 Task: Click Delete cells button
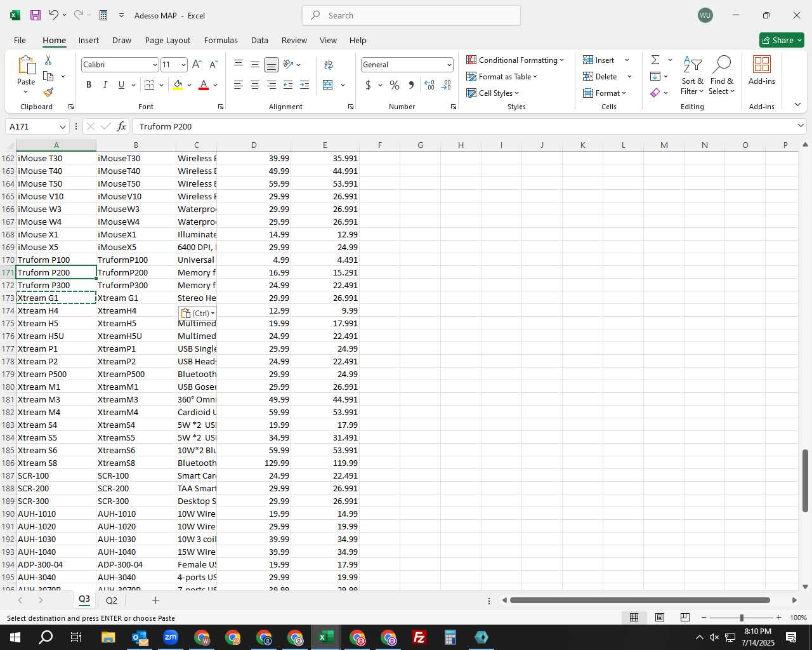[600, 77]
